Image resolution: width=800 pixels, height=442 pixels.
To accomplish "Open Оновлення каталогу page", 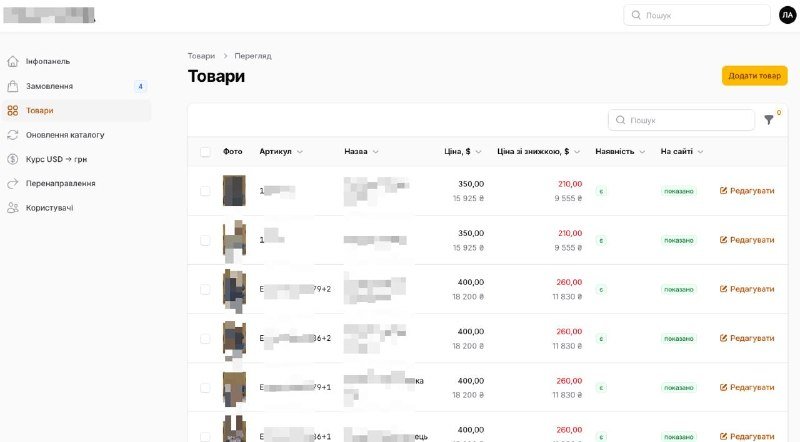I will click(77, 135).
